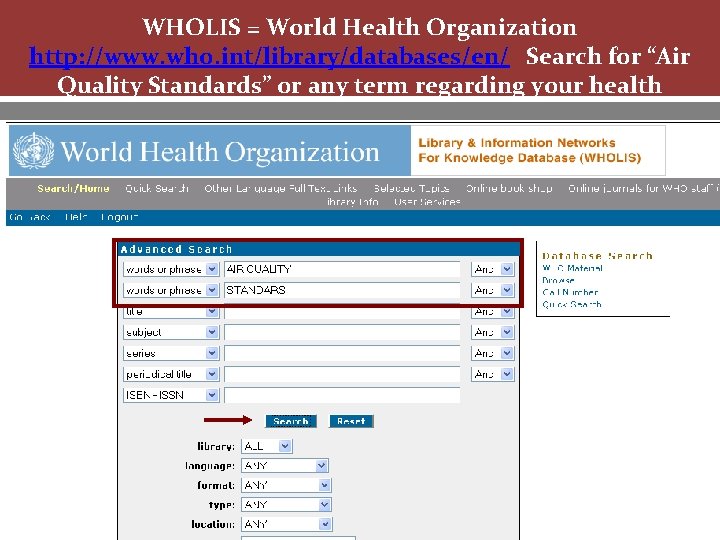Image resolution: width=720 pixels, height=540 pixels.
Task: Click the input field containing AIR QUALITY
Action: [342, 269]
